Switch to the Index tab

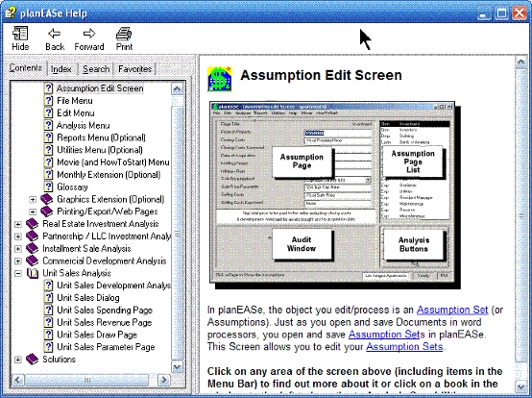pos(61,69)
